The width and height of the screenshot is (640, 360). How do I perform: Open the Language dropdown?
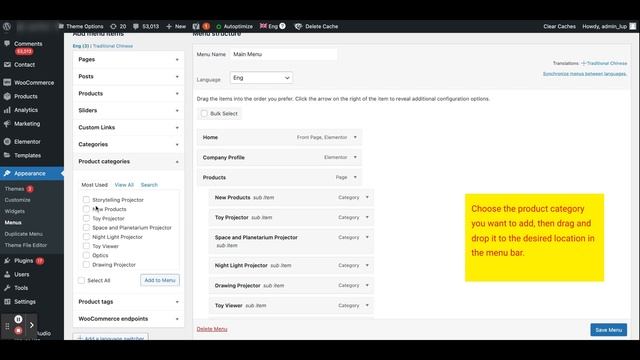pos(261,78)
